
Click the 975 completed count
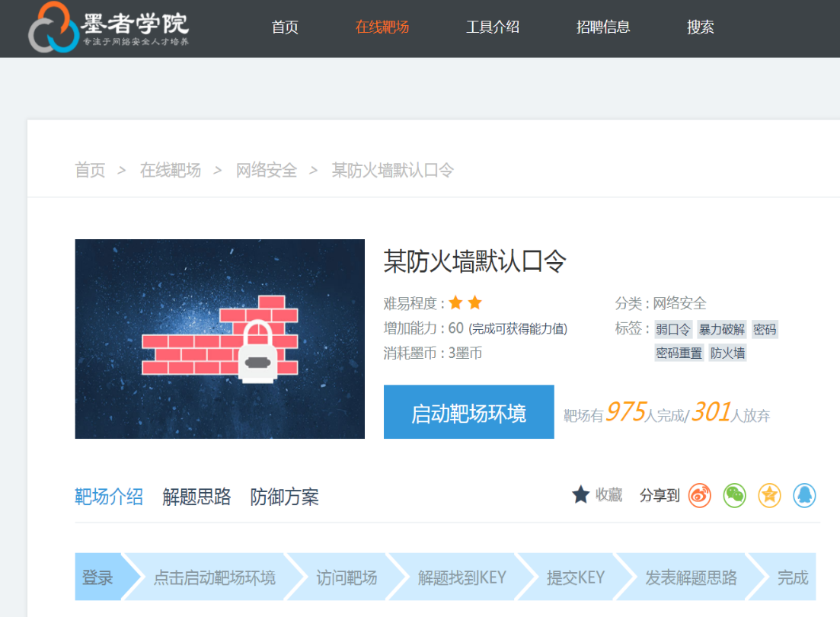[x=626, y=412]
